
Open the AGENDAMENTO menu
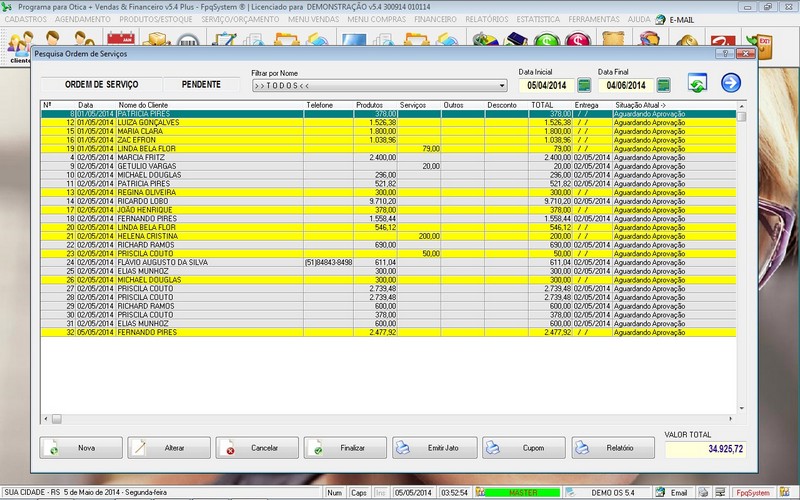click(x=83, y=19)
